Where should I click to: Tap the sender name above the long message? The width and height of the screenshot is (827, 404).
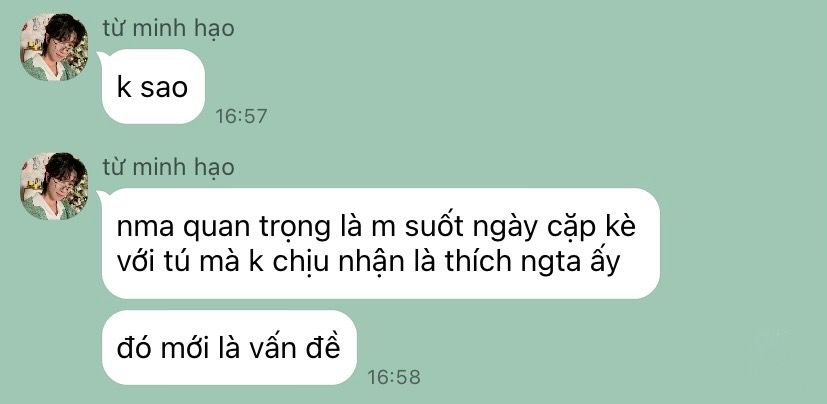coord(168,168)
